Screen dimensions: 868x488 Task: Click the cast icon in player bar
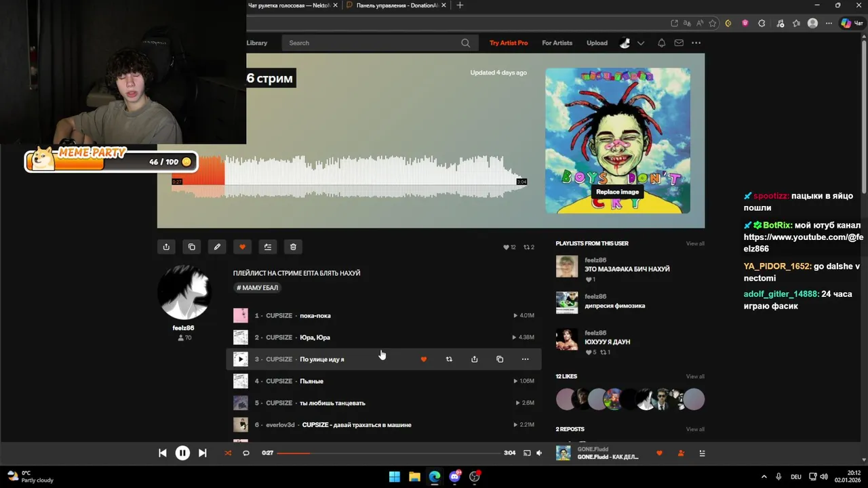[x=527, y=453]
